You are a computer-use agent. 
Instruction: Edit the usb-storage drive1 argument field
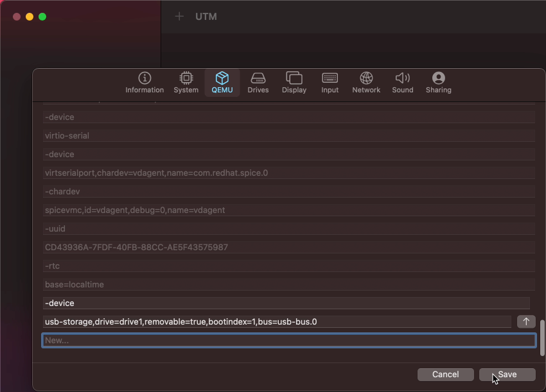pos(277,321)
